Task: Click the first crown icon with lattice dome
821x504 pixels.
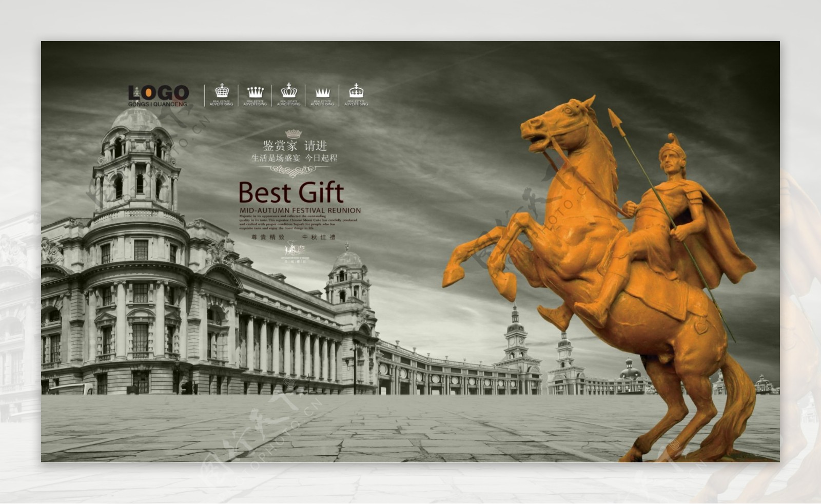Action: [222, 91]
